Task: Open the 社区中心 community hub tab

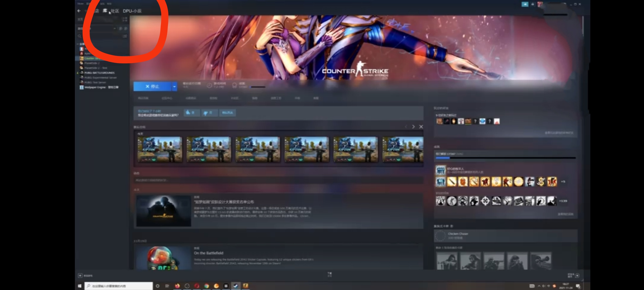Action: 167,98
